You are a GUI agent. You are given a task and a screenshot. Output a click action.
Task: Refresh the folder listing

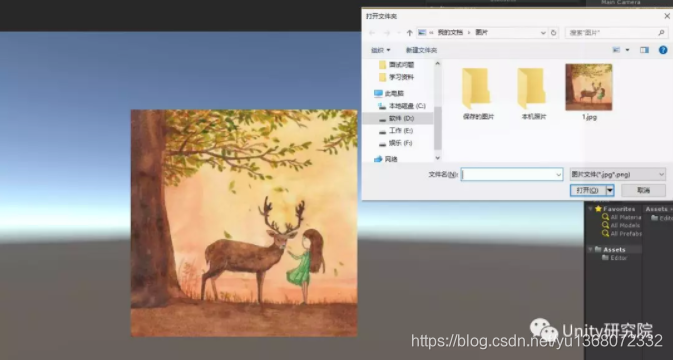pos(554,33)
